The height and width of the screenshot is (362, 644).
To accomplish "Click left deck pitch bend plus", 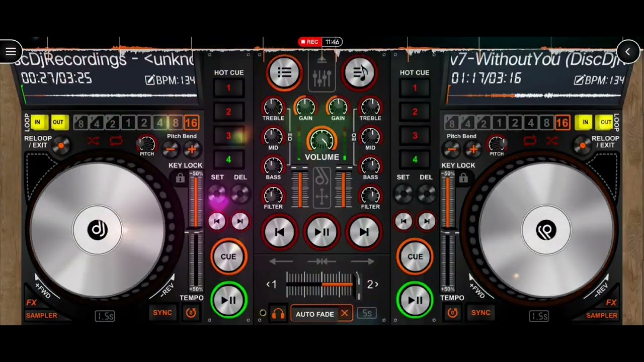I will (x=191, y=149).
